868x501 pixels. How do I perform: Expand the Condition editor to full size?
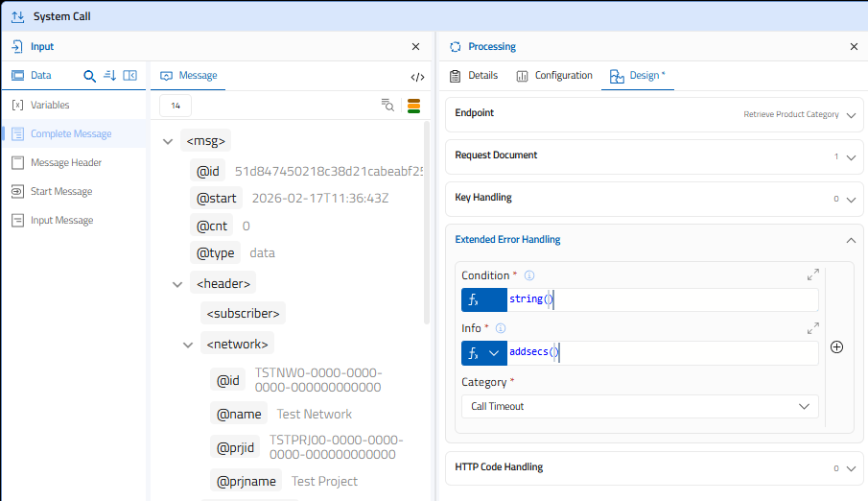(813, 275)
